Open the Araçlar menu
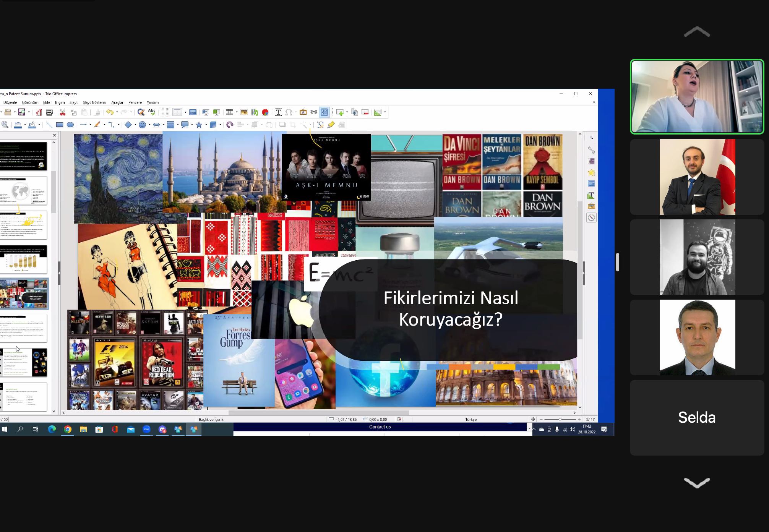This screenshot has height=532, width=769. tap(117, 102)
